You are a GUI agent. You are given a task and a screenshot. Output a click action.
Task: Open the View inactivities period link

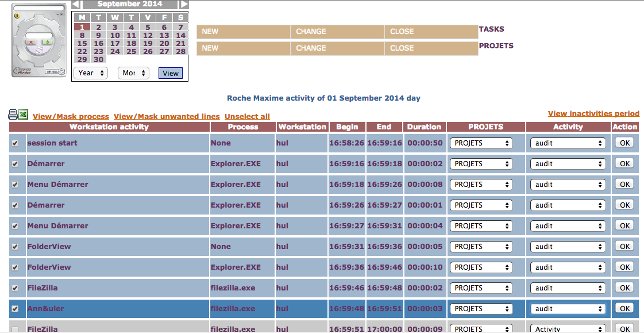[x=593, y=113]
